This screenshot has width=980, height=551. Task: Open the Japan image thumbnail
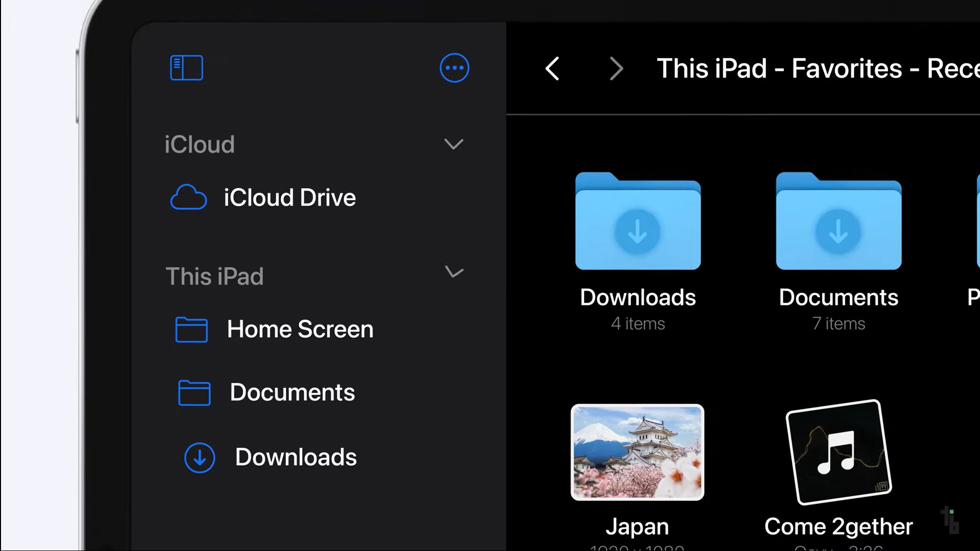pyautogui.click(x=637, y=452)
